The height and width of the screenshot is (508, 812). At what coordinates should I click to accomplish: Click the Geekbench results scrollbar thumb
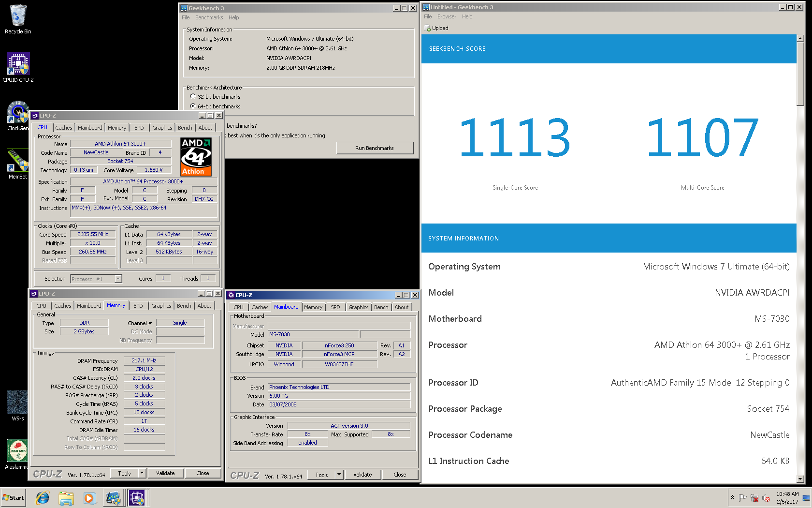coord(800,74)
